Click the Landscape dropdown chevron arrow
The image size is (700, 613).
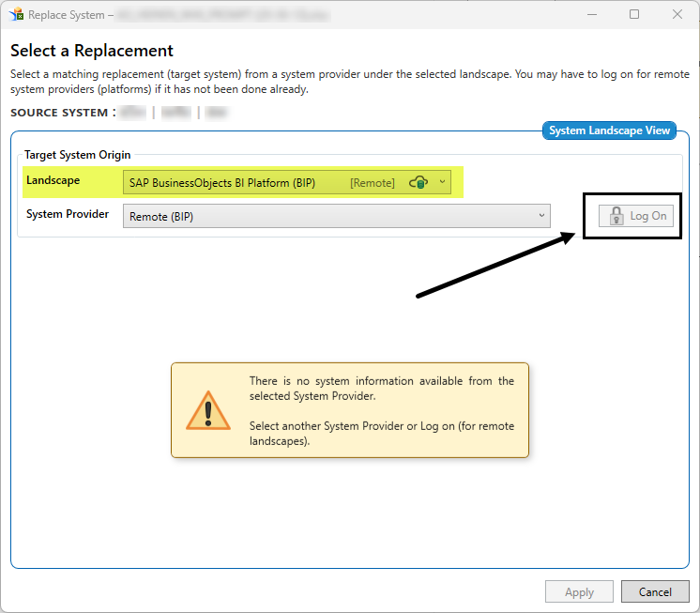point(442,182)
